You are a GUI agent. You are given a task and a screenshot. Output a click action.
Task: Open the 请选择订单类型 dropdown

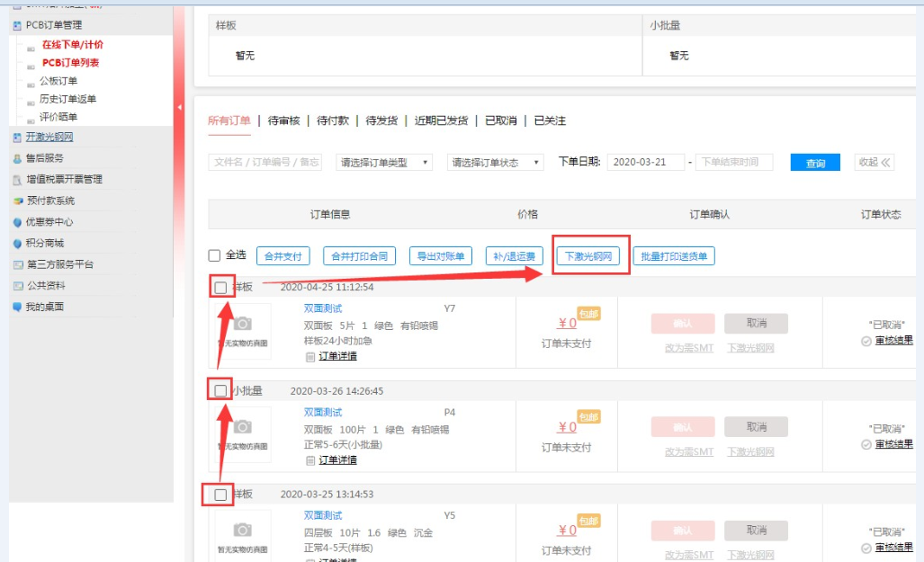pyautogui.click(x=384, y=163)
